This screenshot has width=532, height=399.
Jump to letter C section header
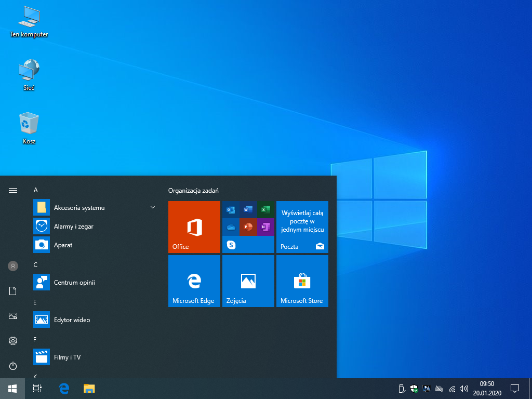35,264
